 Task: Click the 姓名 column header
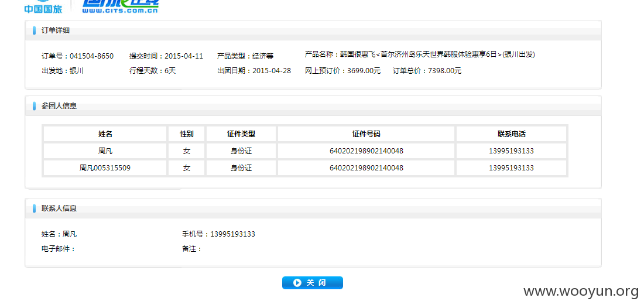[x=105, y=134]
